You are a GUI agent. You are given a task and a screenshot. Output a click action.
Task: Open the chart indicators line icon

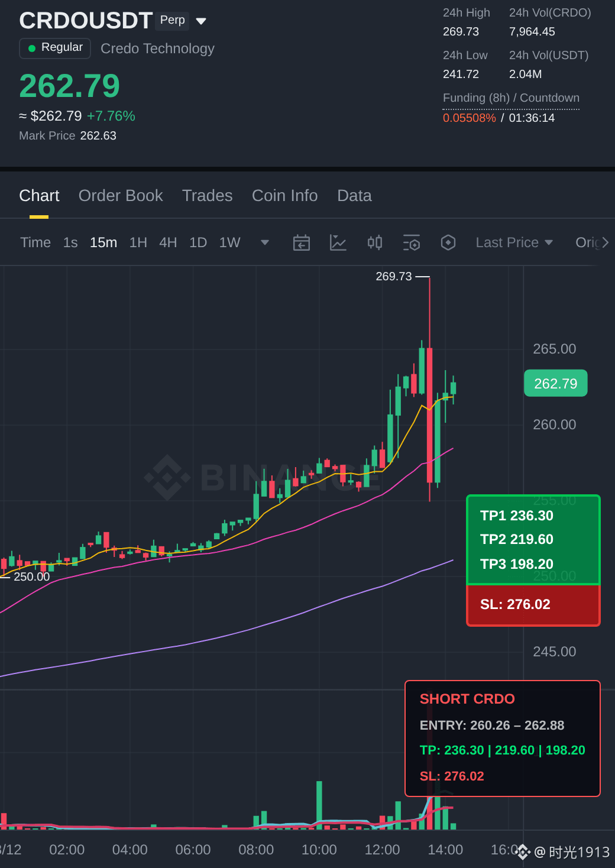coord(338,242)
